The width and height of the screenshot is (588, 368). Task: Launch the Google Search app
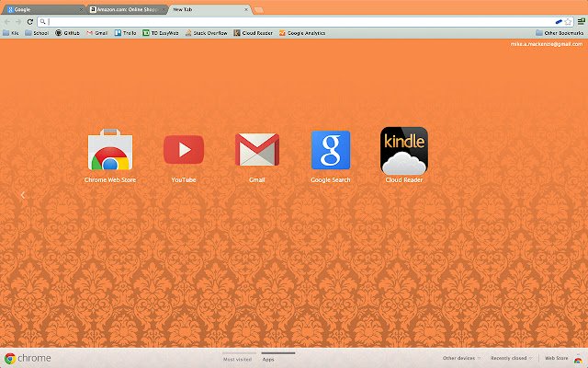[331, 150]
